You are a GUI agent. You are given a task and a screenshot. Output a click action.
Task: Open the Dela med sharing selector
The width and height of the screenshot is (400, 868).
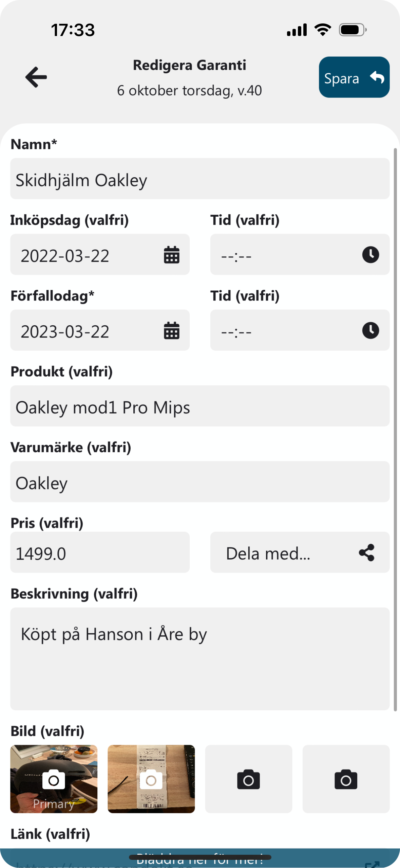click(268, 553)
